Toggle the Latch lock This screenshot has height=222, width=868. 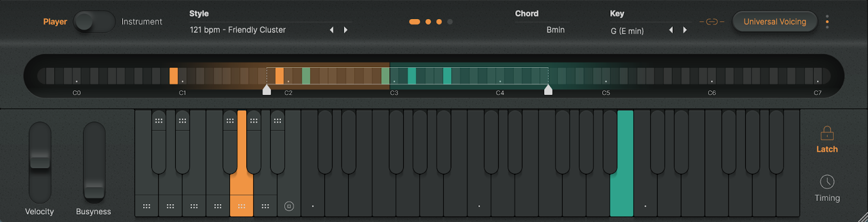coord(827,134)
